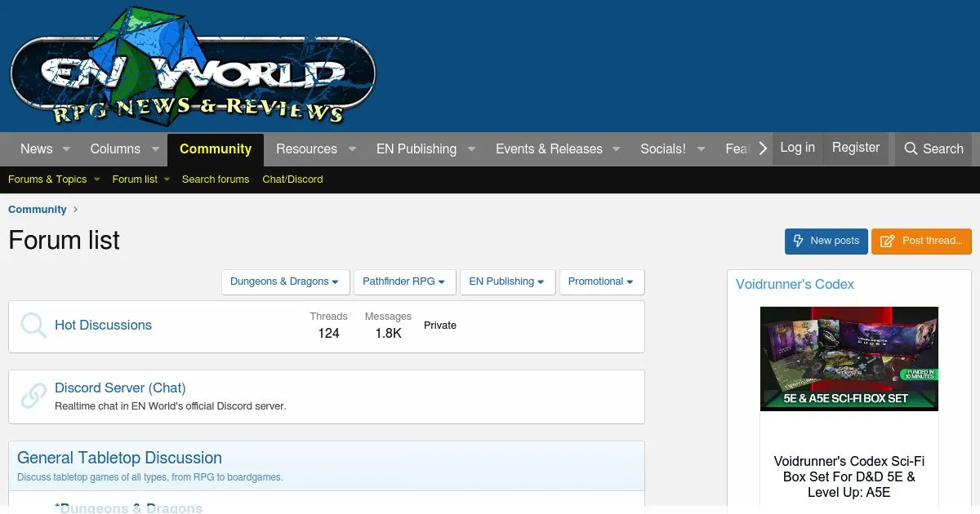Click the New posts button

(x=826, y=241)
